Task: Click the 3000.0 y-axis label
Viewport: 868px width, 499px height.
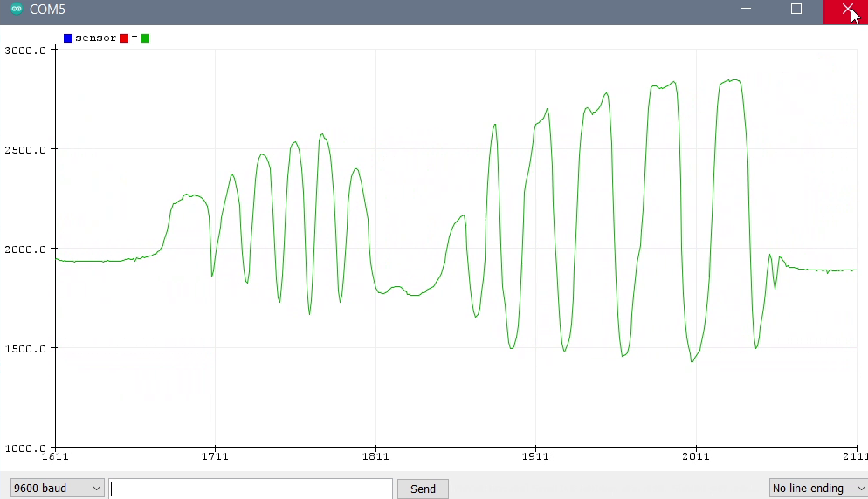Action: tap(25, 51)
